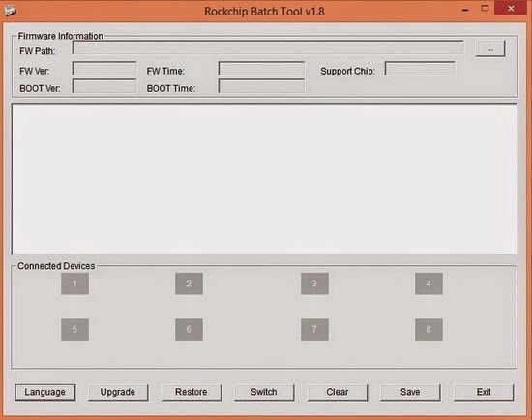532x420 pixels.
Task: Maximize the Rockchip Batch Tool window
Action: (485, 9)
